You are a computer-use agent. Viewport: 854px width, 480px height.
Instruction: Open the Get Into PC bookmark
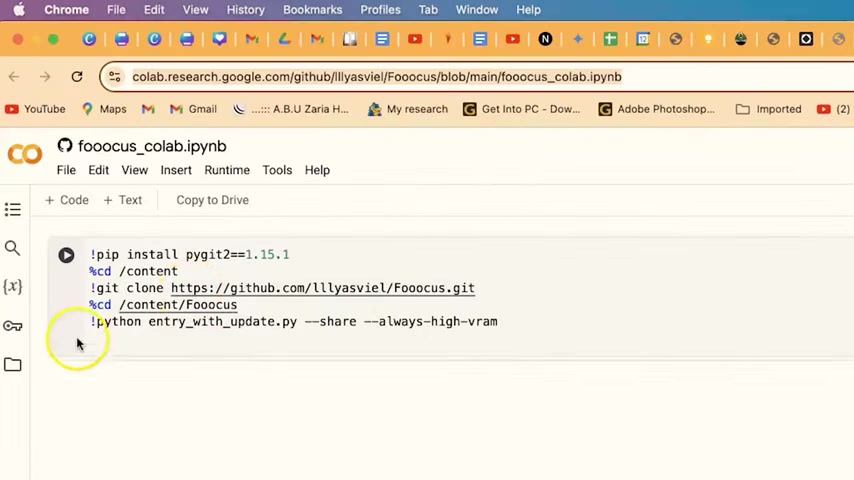(x=521, y=109)
